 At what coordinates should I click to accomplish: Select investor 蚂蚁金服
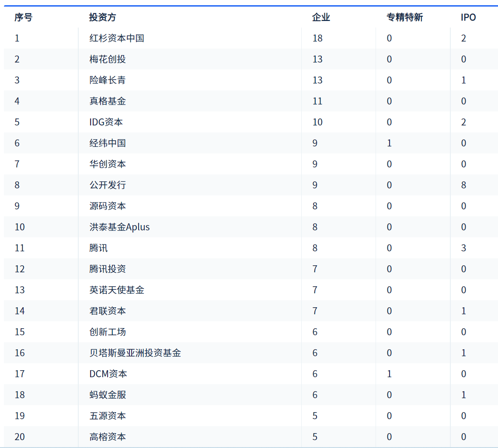tap(108, 395)
